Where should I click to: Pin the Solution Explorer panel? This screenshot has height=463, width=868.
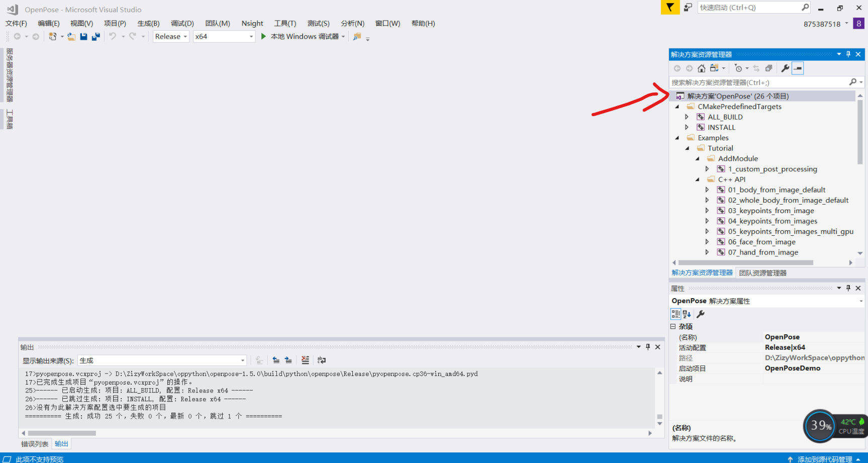[848, 54]
